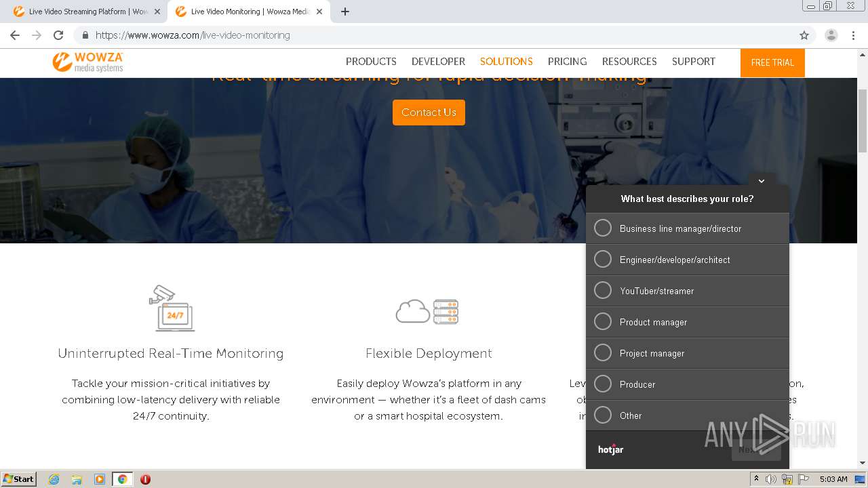Open the PRODUCTS navigation menu
The width and height of the screenshot is (868, 488).
(x=371, y=62)
